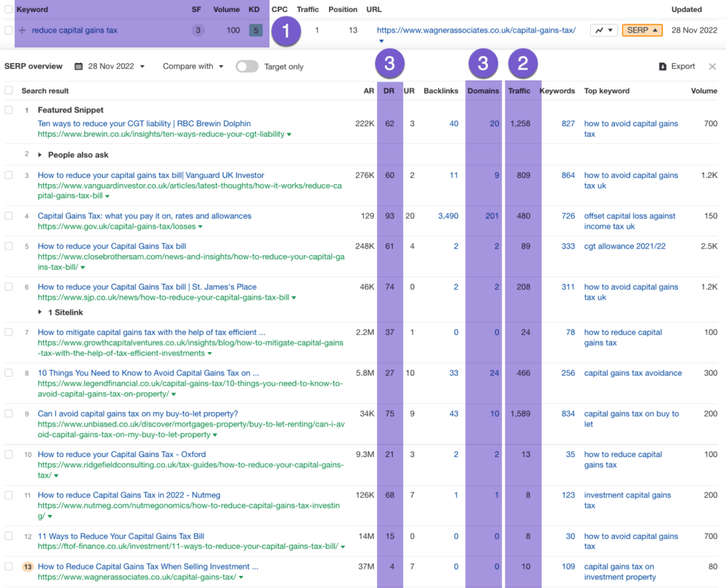Check the box for reduce capital gains tax keyword

coord(9,30)
